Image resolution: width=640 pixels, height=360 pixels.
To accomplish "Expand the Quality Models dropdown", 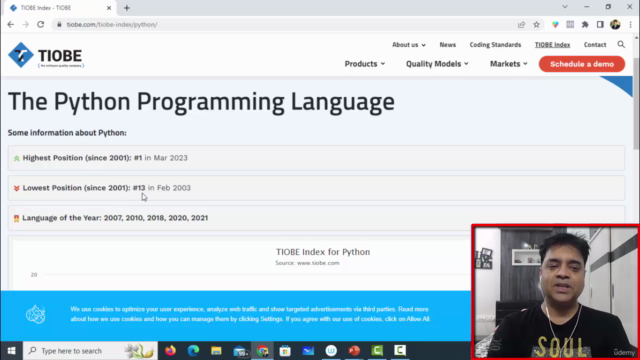I will coord(437,64).
